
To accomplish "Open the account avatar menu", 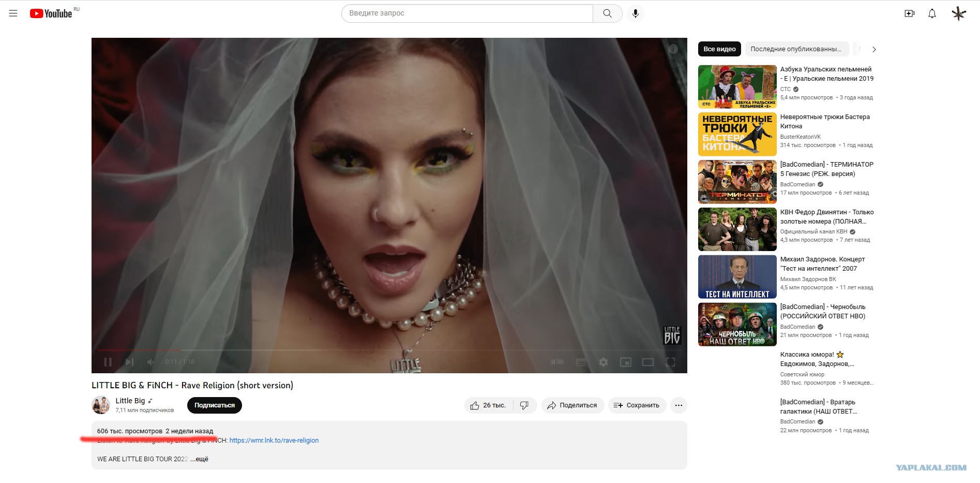I will coord(959,13).
